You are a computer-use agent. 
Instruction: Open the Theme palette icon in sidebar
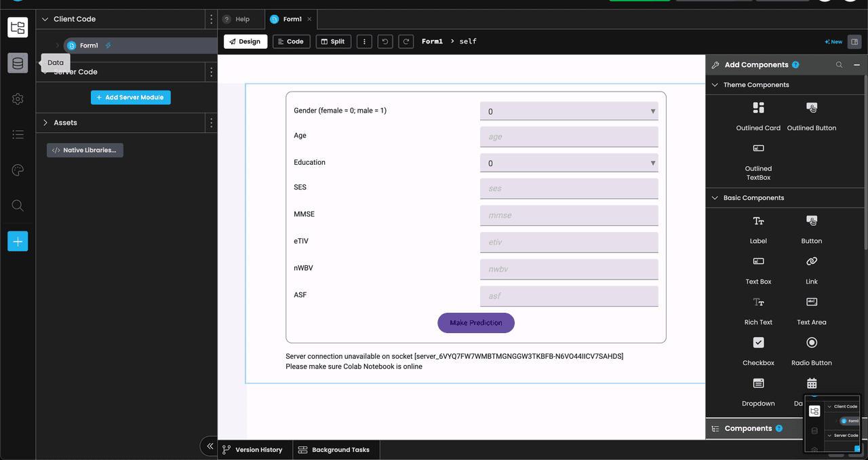[18, 170]
